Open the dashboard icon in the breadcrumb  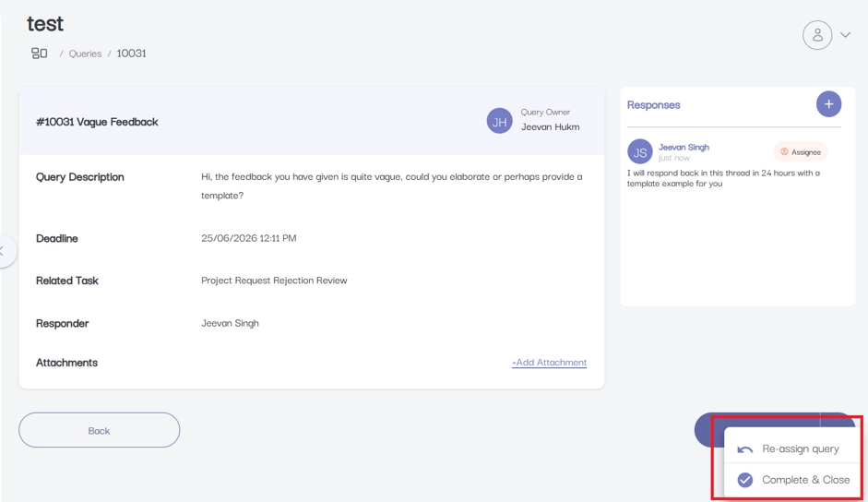point(40,54)
